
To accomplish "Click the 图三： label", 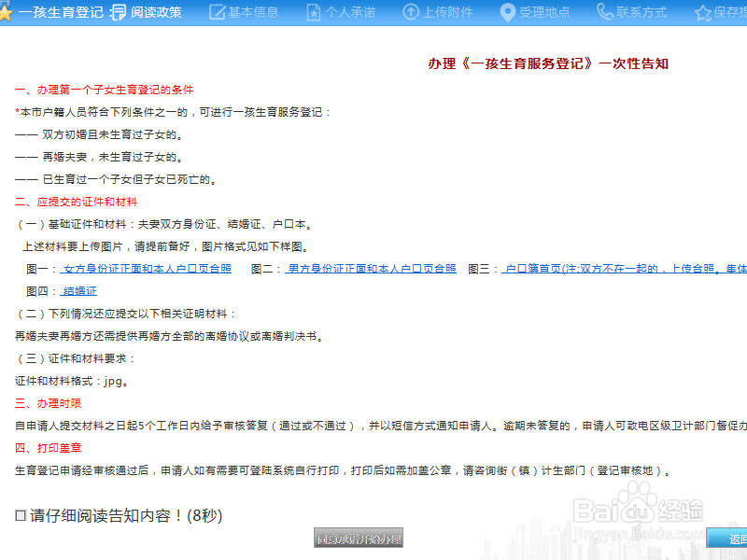I will coord(484,269).
